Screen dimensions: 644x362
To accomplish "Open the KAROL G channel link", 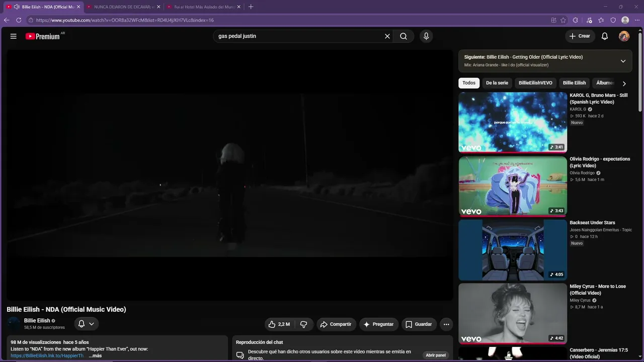I will click(578, 109).
